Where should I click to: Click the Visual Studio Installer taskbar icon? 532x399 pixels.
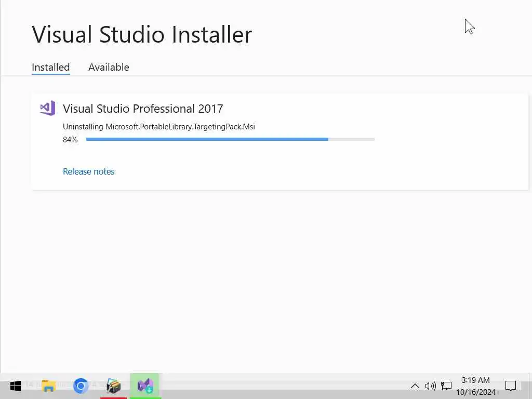(145, 386)
